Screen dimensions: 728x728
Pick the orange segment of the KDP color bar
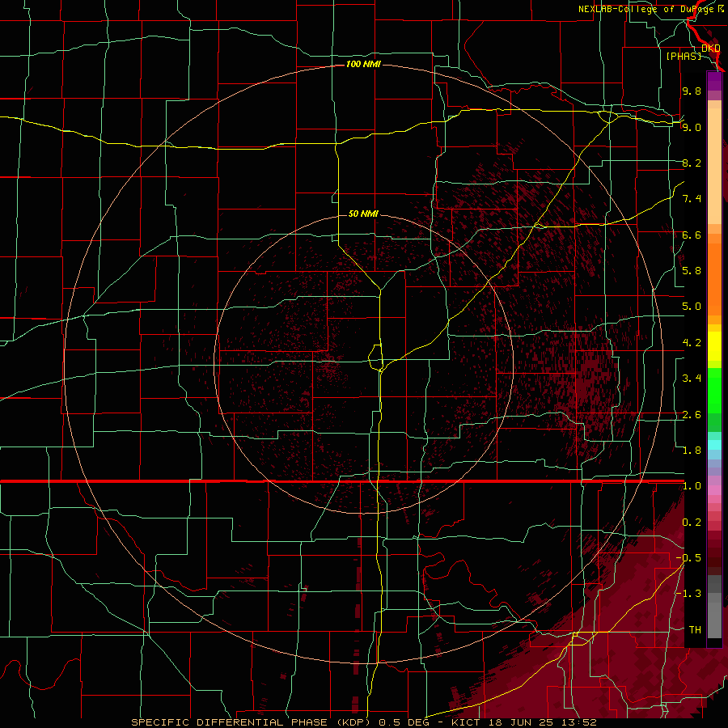point(714,278)
